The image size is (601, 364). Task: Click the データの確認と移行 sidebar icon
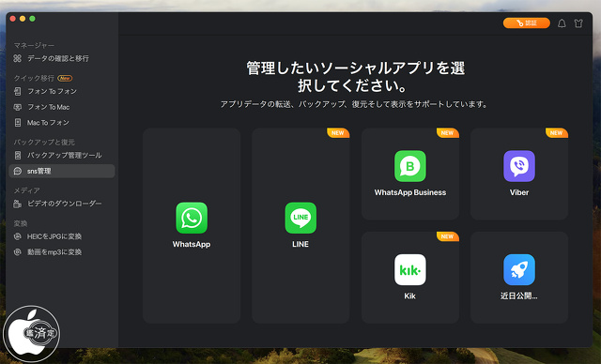[18, 58]
